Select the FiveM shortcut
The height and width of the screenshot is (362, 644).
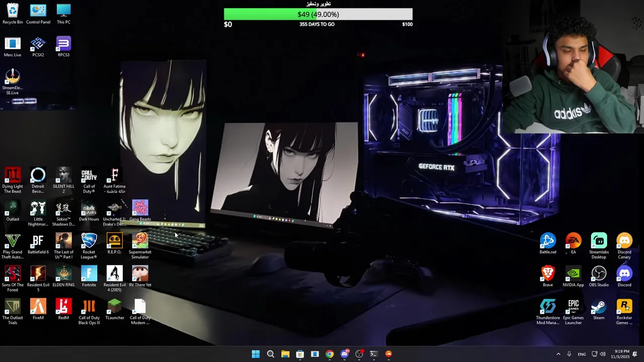tap(38, 309)
